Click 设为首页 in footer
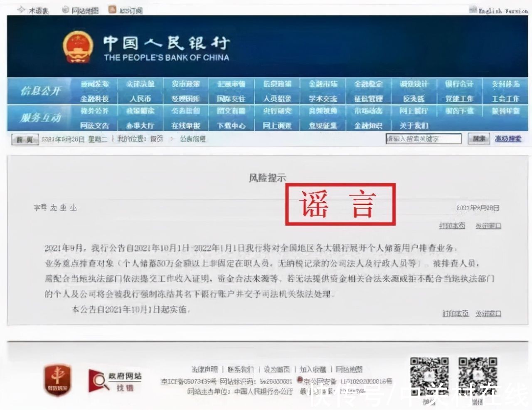The height and width of the screenshot is (410, 532). (277, 369)
